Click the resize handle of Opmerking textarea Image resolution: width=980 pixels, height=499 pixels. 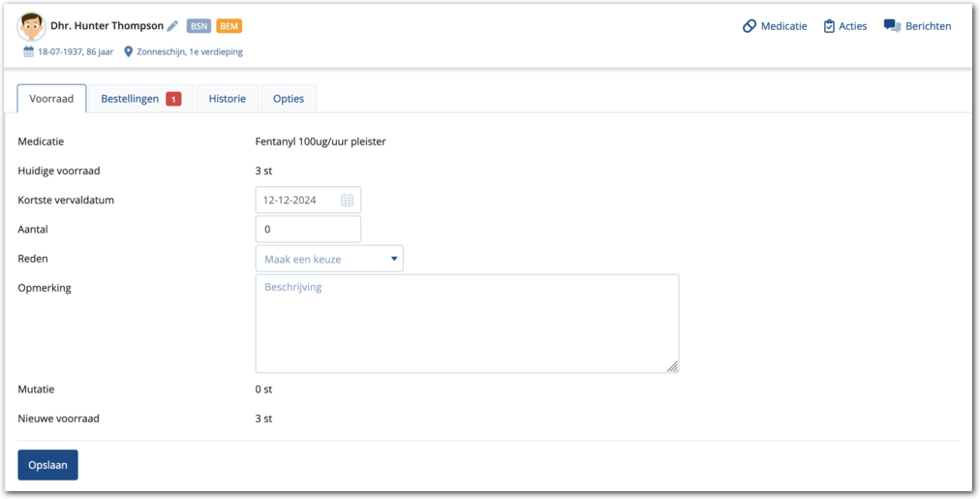click(x=673, y=367)
